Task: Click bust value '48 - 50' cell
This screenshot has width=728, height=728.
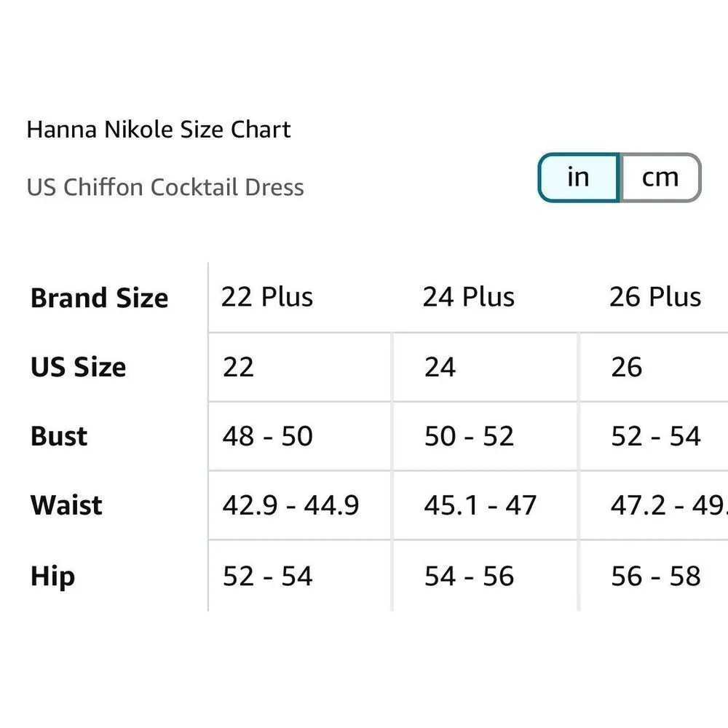Action: point(268,436)
